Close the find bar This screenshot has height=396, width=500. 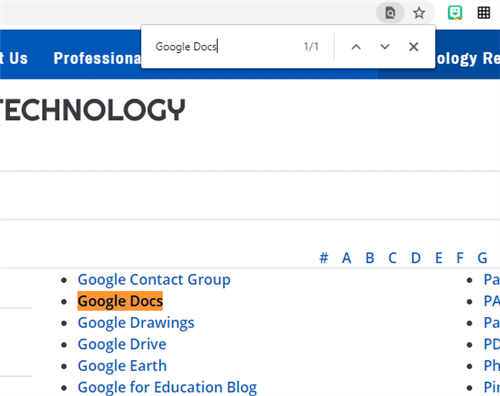click(414, 47)
